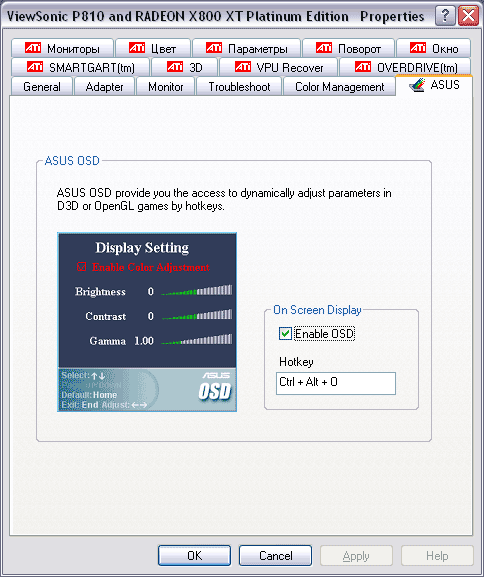484x577 pixels.
Task: Click the Apply button
Action: pos(356,555)
